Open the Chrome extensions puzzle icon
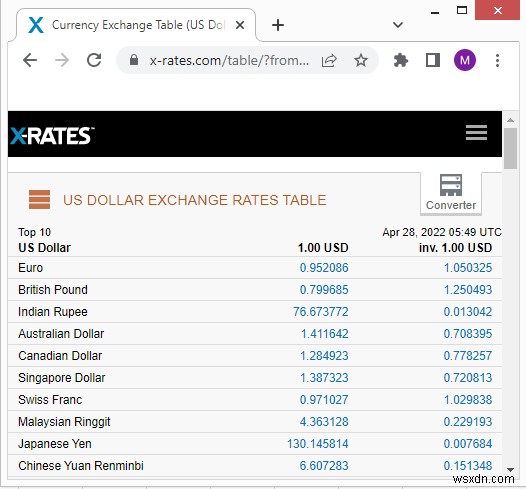The width and height of the screenshot is (526, 489). 401,61
